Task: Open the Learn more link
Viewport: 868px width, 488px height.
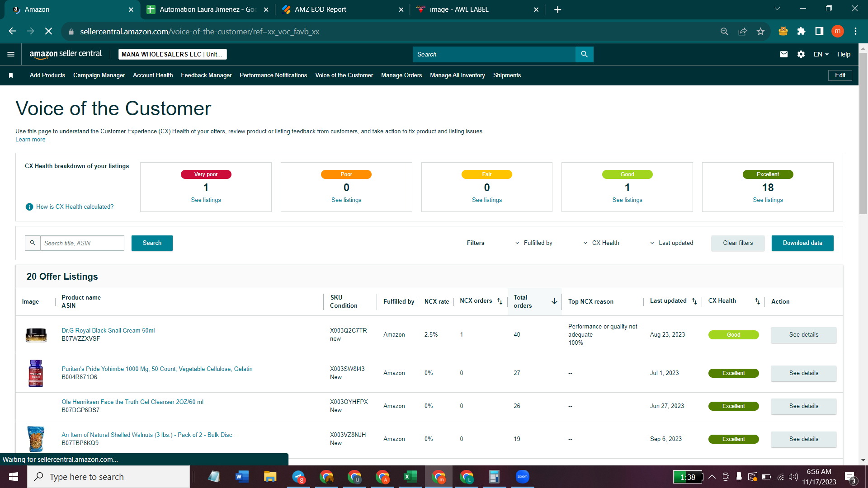Action: [x=30, y=140]
